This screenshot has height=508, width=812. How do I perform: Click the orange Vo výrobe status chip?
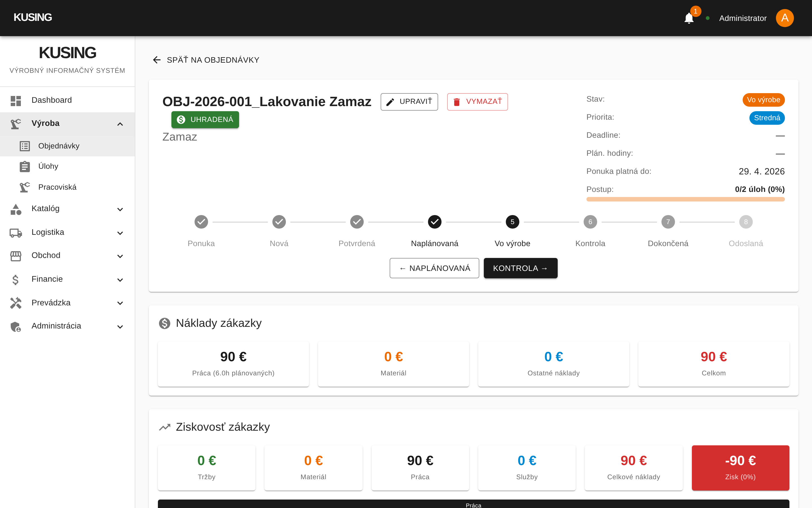763,100
